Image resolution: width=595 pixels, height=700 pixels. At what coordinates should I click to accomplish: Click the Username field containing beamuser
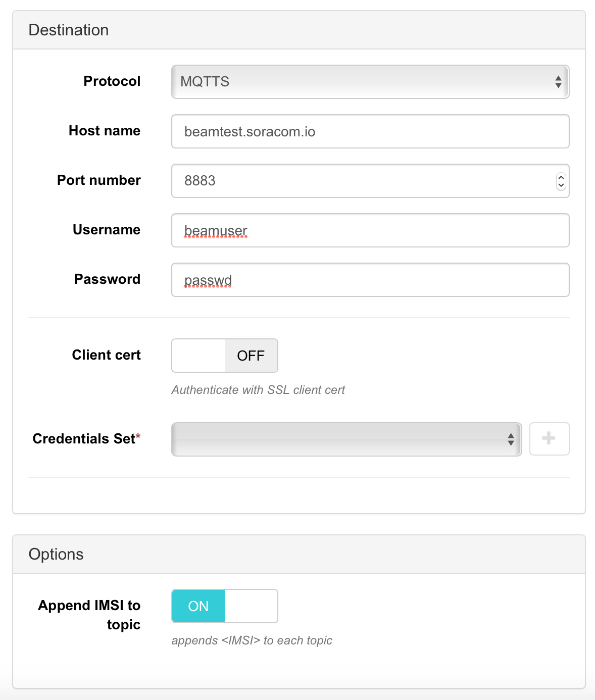[x=370, y=230]
